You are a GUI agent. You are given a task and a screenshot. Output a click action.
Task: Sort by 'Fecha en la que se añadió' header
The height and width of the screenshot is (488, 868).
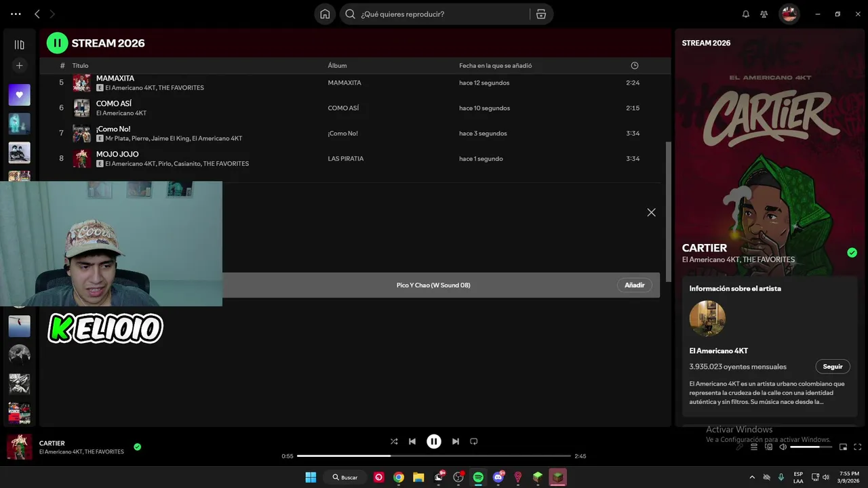click(x=495, y=66)
